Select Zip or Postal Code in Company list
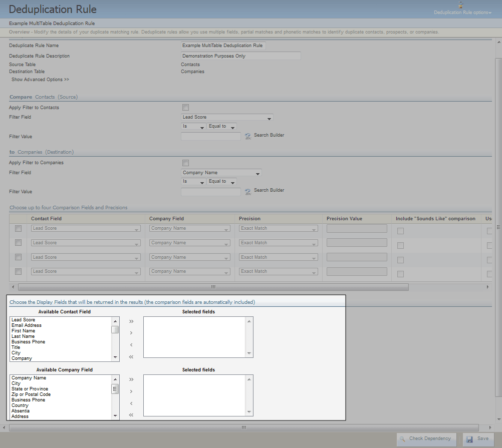This screenshot has width=502, height=448. tap(31, 394)
